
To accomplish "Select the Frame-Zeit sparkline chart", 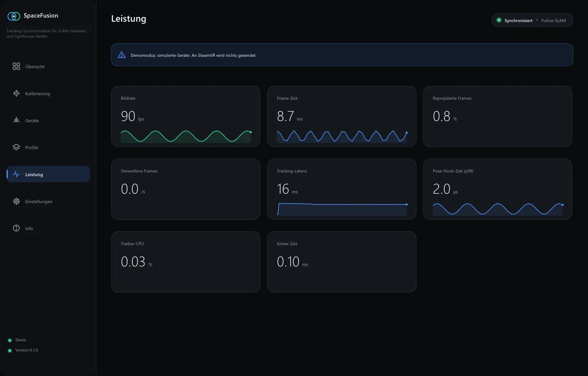I will tap(342, 136).
